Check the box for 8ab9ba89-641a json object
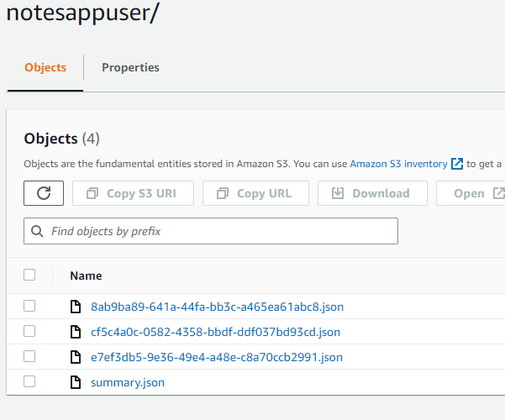This screenshot has width=505, height=420. (x=30, y=306)
